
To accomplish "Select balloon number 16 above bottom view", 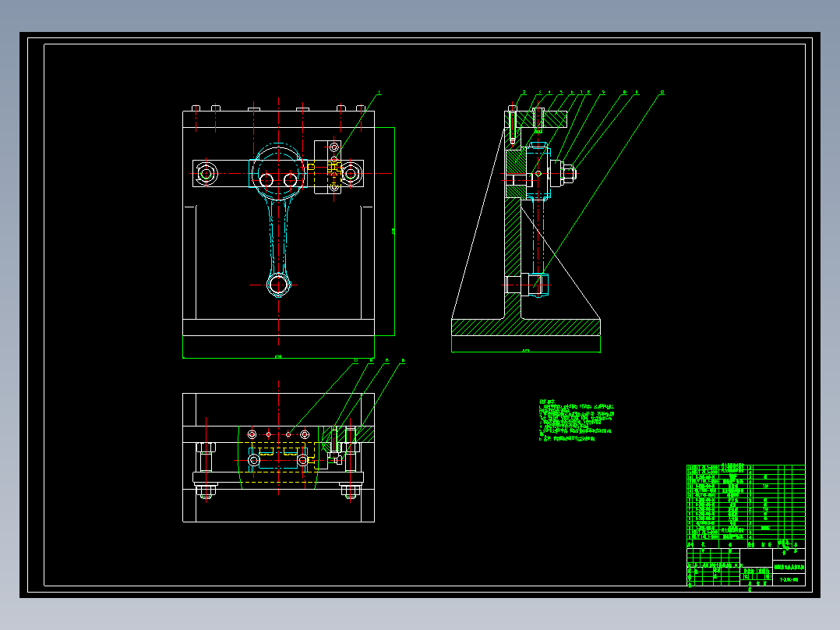I will coord(403,361).
